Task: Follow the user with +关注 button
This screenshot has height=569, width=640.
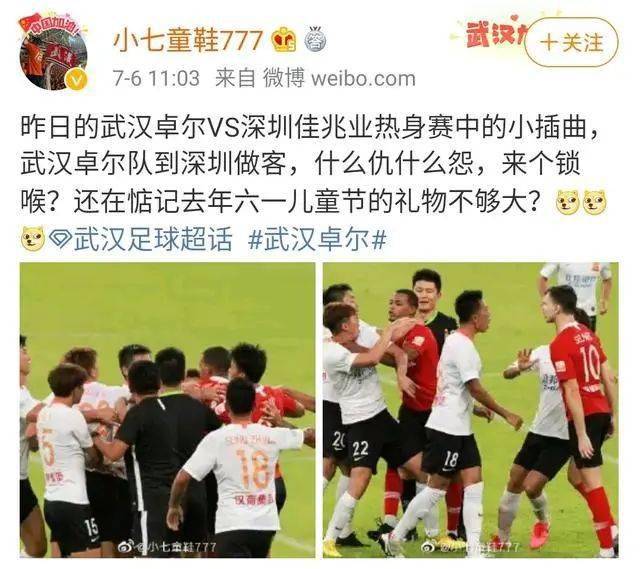Action: click(571, 42)
